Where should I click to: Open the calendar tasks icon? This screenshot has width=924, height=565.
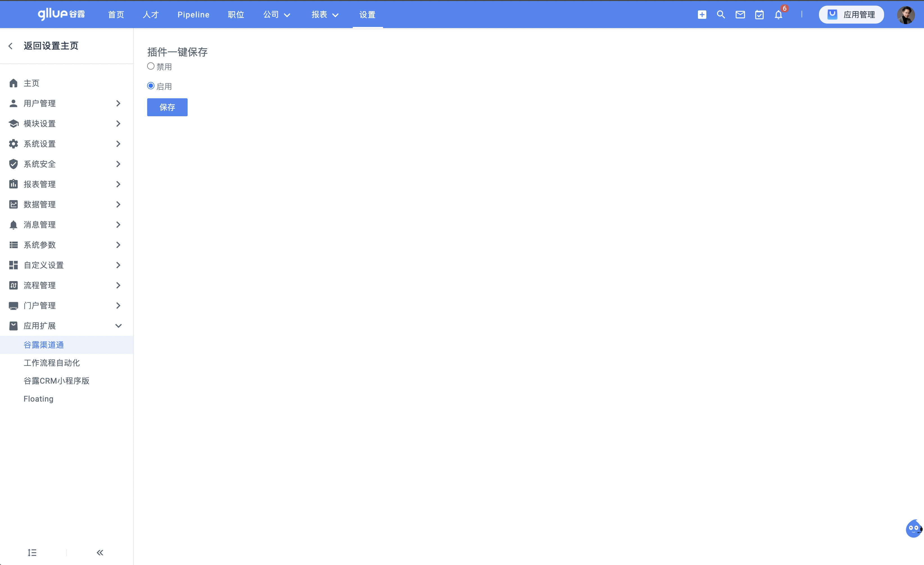[759, 15]
